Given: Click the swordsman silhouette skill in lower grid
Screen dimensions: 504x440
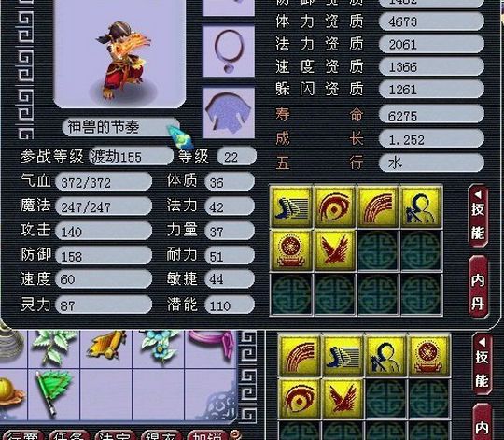Looking at the screenshot, I should (385, 356).
